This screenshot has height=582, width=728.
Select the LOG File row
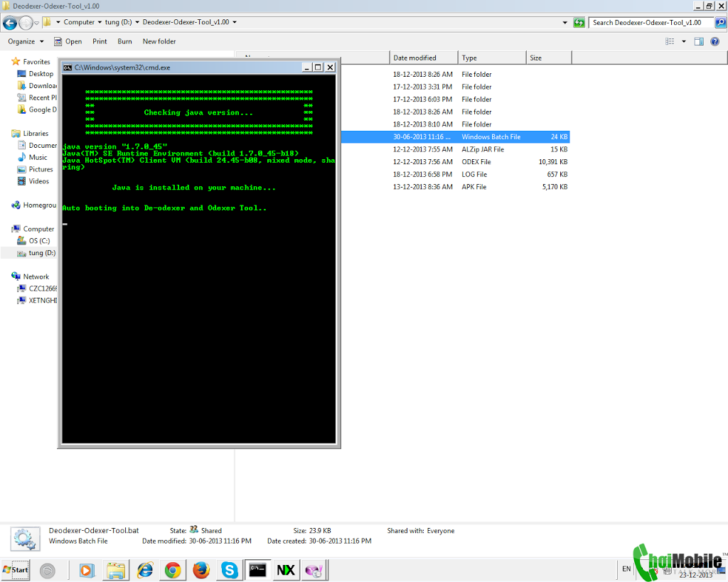click(x=455, y=175)
